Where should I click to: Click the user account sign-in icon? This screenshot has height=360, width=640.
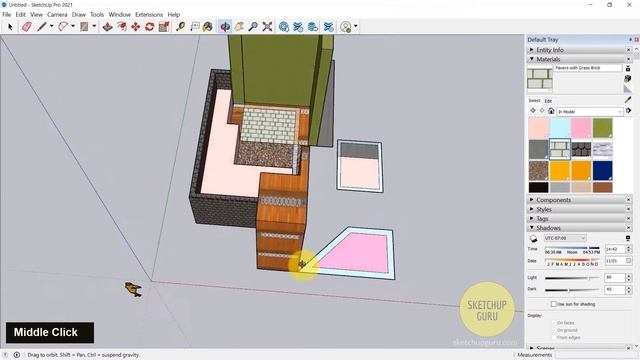[346, 27]
